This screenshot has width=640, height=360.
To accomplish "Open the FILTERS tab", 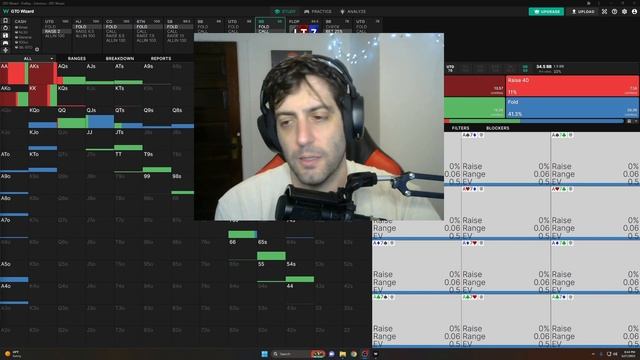I will coord(460,128).
